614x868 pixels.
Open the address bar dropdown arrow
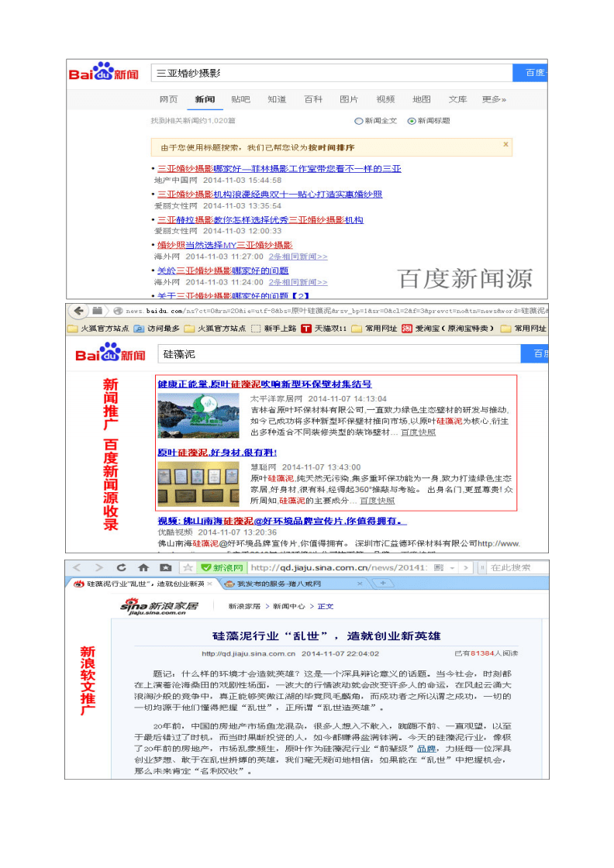(452, 568)
